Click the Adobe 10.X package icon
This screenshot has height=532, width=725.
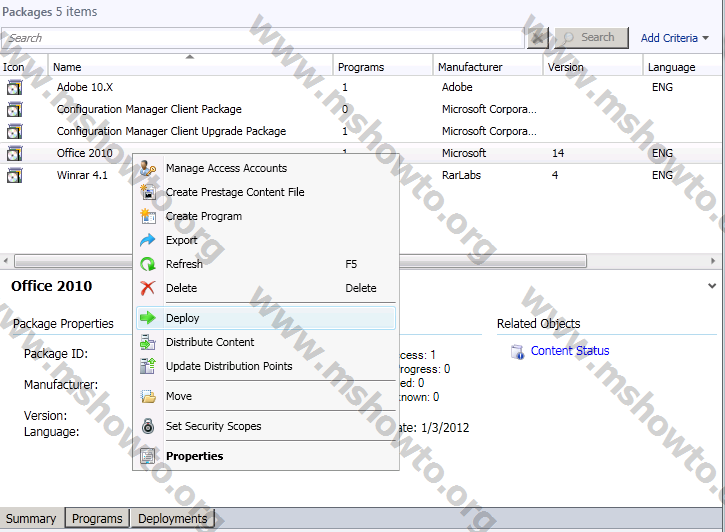click(14, 87)
